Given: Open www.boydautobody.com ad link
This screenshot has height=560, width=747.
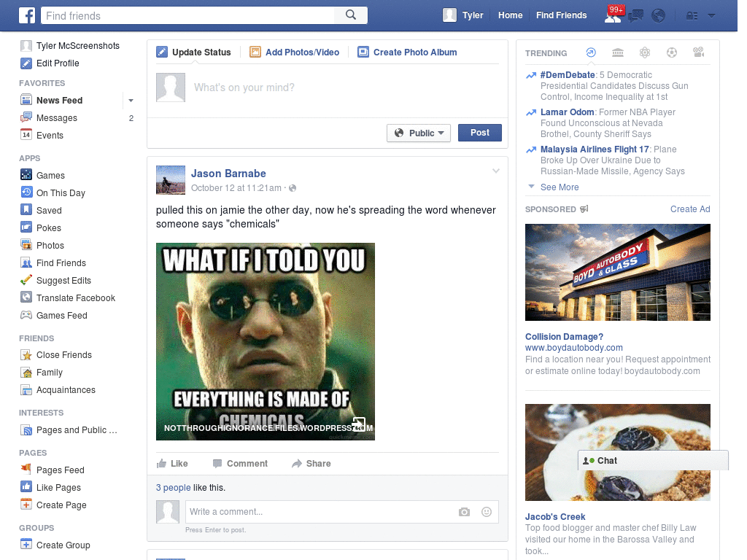Looking at the screenshot, I should tap(573, 348).
